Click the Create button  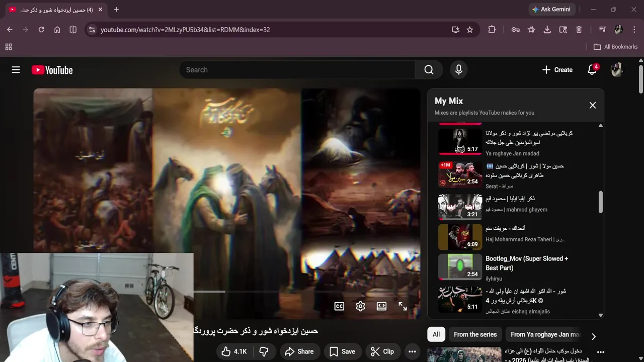(557, 70)
